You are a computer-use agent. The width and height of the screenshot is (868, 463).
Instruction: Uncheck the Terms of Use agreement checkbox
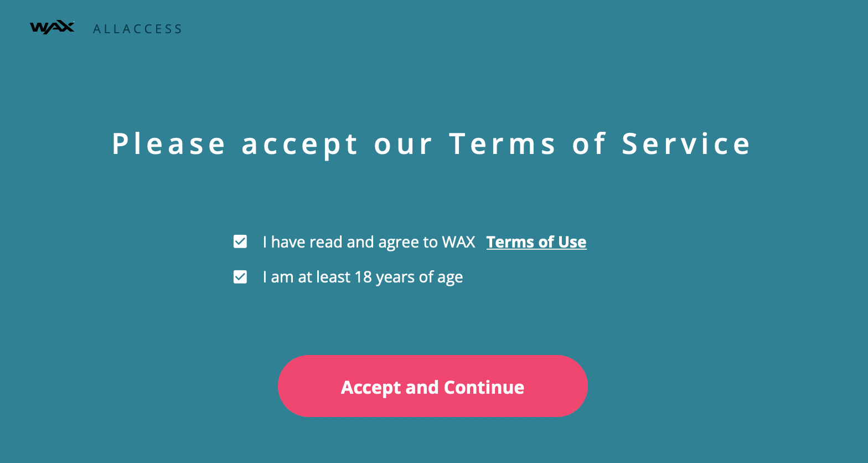240,241
